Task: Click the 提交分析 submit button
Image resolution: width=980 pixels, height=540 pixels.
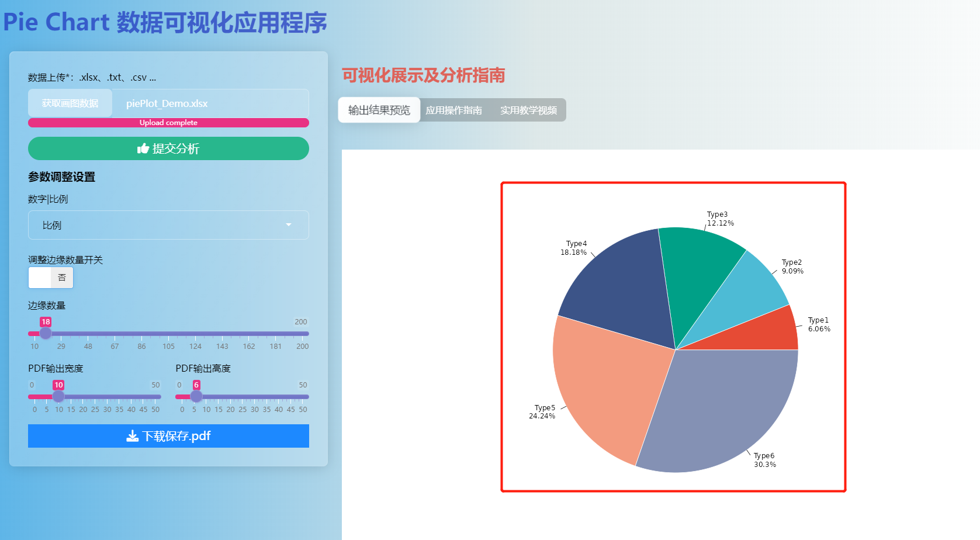Action: [x=168, y=148]
